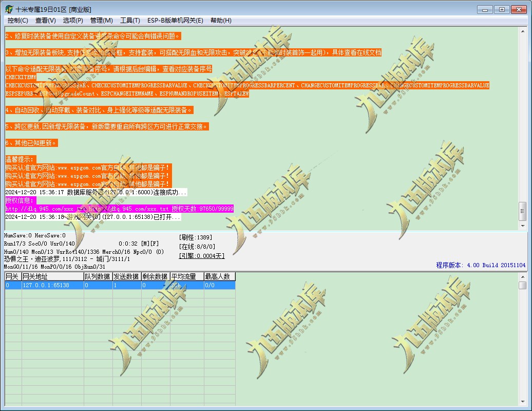
Task: Click 程序版本: 4.00 Build 20151104 text
Action: pyautogui.click(x=481, y=265)
